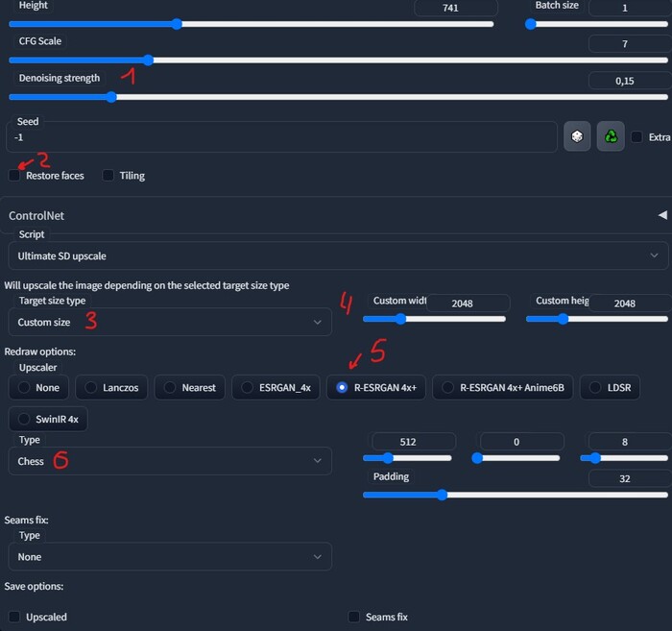Click the Padding value field showing 32
Screen dimensions: 672x631
coord(630,478)
